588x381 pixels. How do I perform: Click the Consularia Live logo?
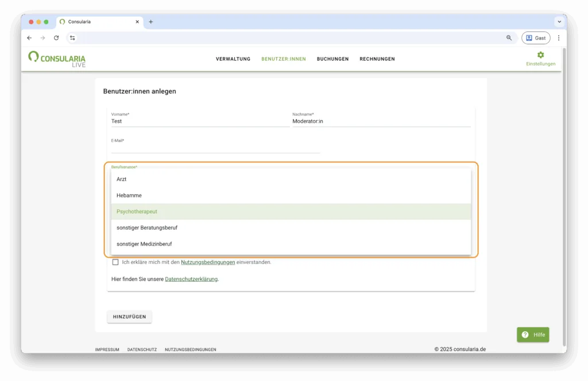pyautogui.click(x=57, y=59)
